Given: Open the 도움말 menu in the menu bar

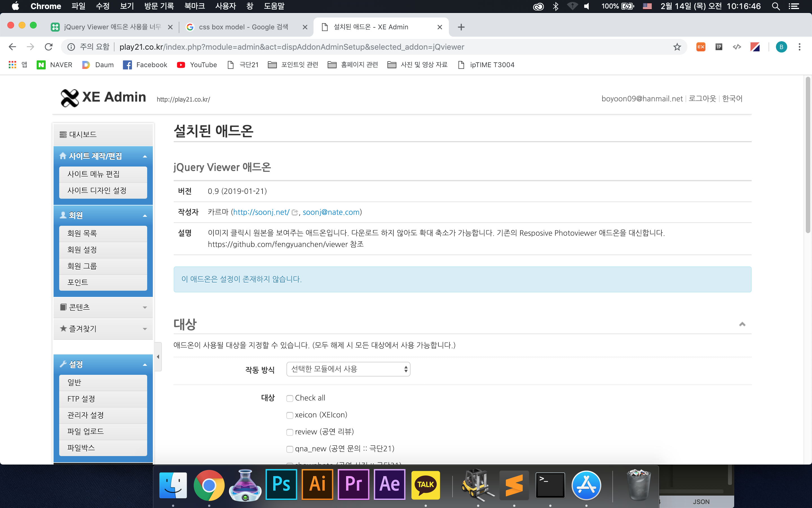Looking at the screenshot, I should pyautogui.click(x=274, y=6).
